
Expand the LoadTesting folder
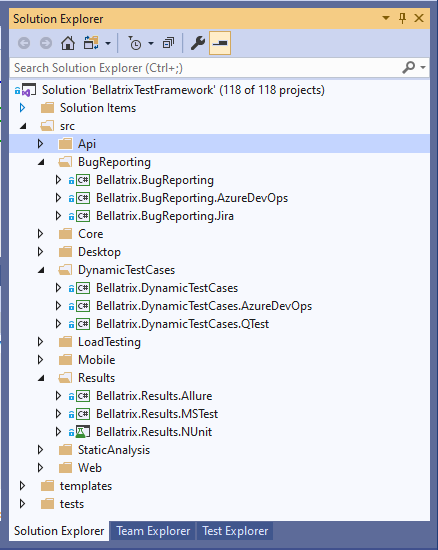tap(40, 342)
